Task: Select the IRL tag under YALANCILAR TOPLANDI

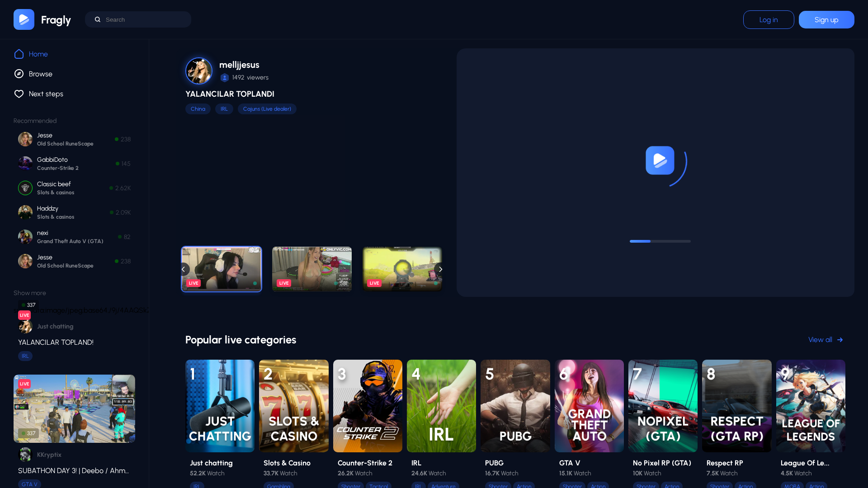Action: [224, 109]
